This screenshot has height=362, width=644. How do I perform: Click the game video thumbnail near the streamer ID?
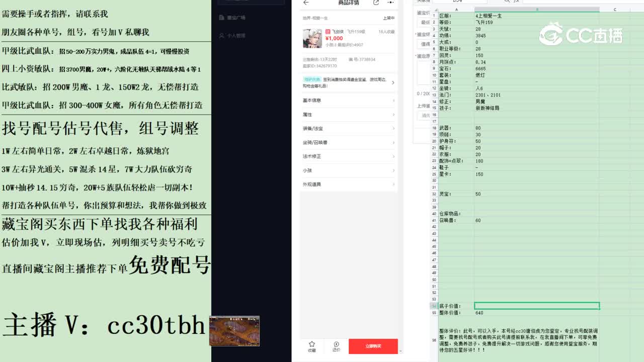(234, 331)
